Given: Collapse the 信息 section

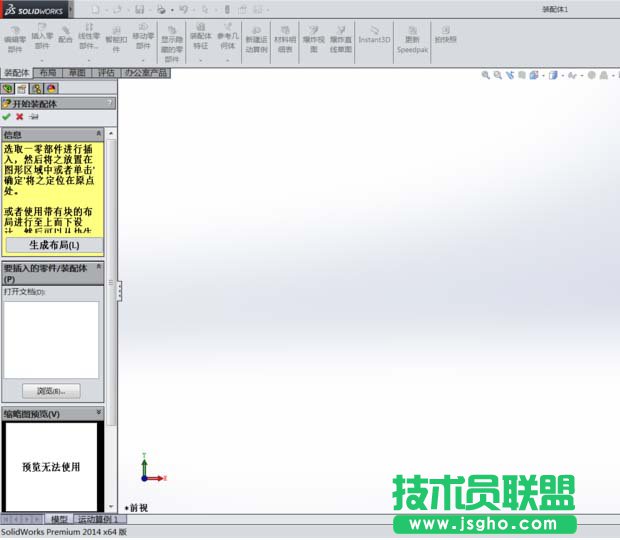Looking at the screenshot, I should click(98, 134).
